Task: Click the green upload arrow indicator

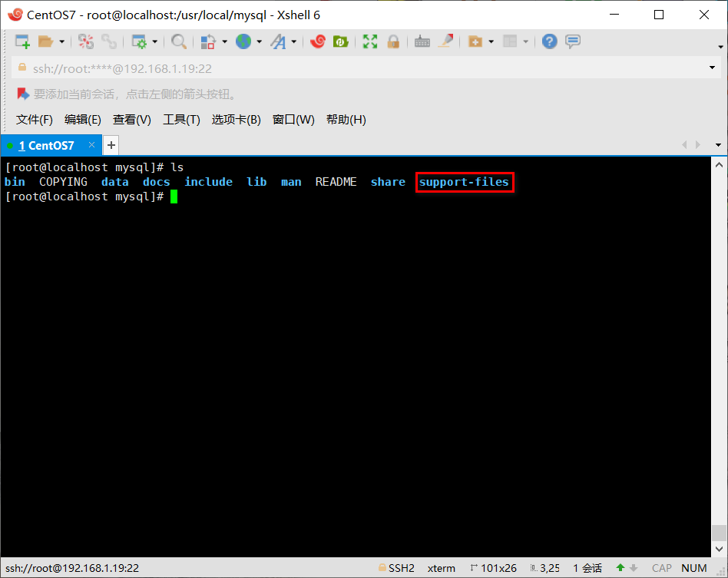Action: click(x=620, y=568)
